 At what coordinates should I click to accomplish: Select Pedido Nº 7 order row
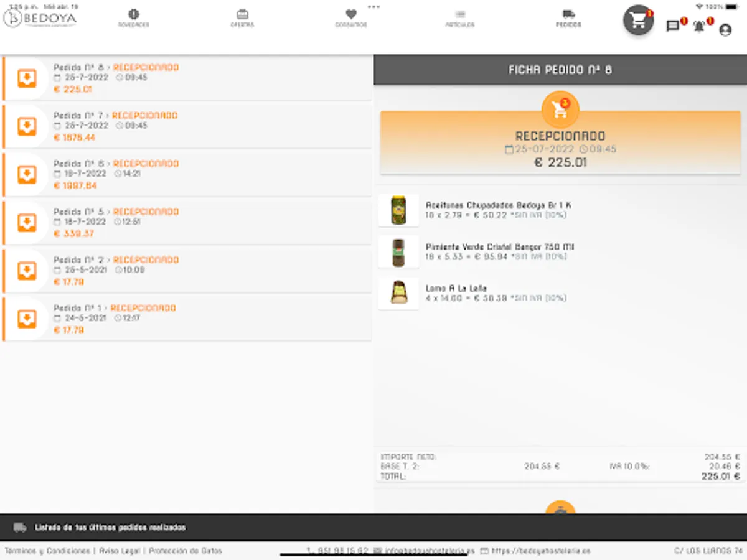click(x=187, y=126)
